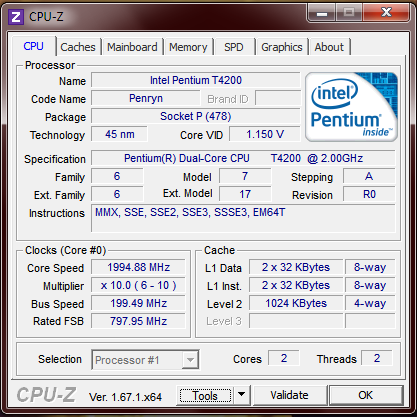The width and height of the screenshot is (417, 417).
Task: Expand the Processor #1 selection dropdown
Action: tap(190, 360)
